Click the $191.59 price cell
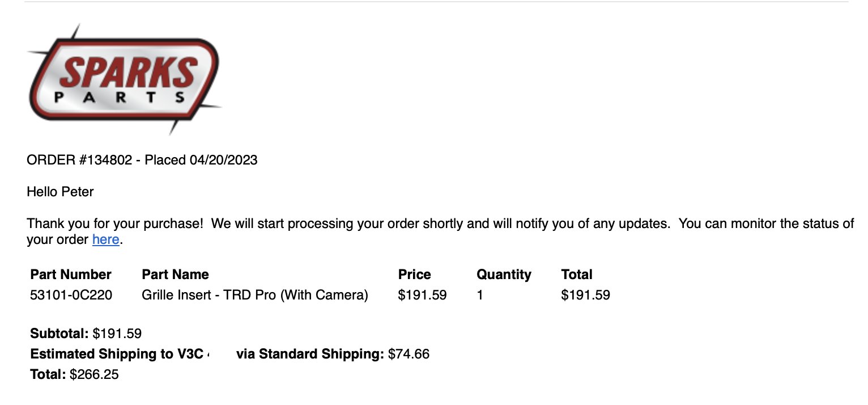 423,295
